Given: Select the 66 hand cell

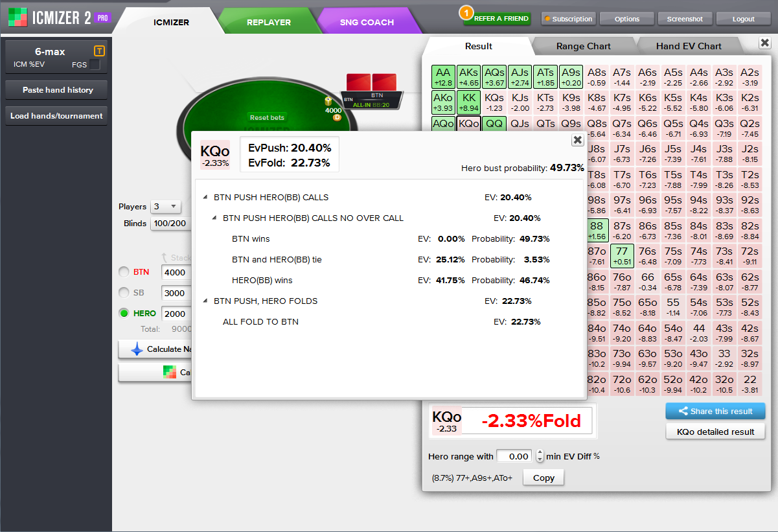Looking at the screenshot, I should (x=647, y=281).
